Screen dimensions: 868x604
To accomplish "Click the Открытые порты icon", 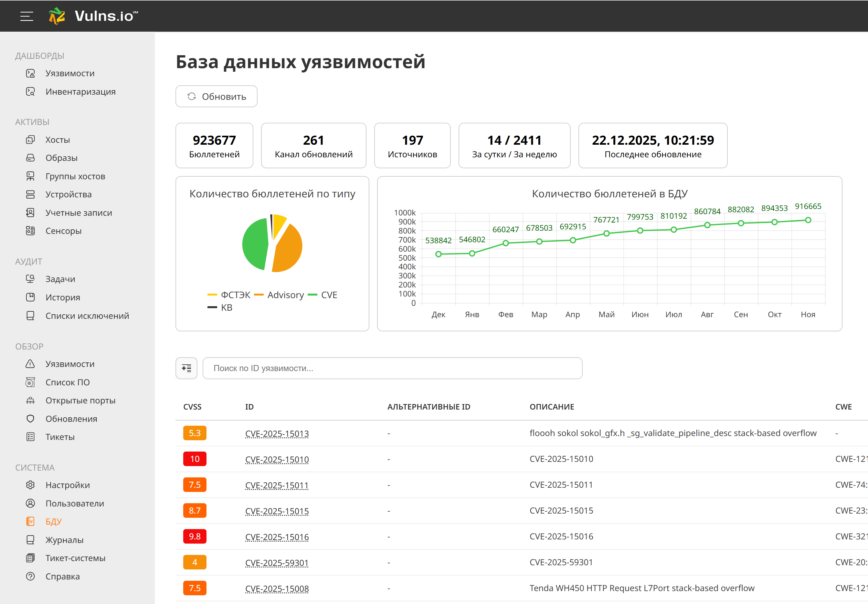I will click(x=30, y=401).
